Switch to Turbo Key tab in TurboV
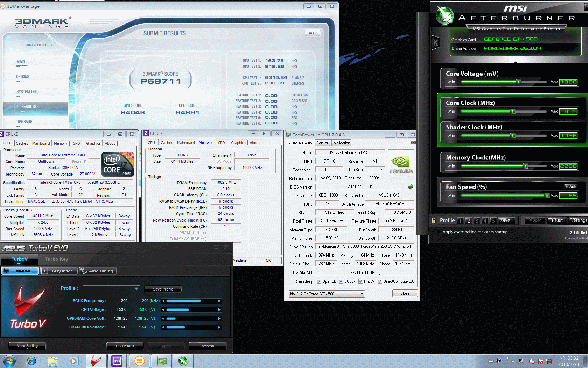 pos(56,259)
